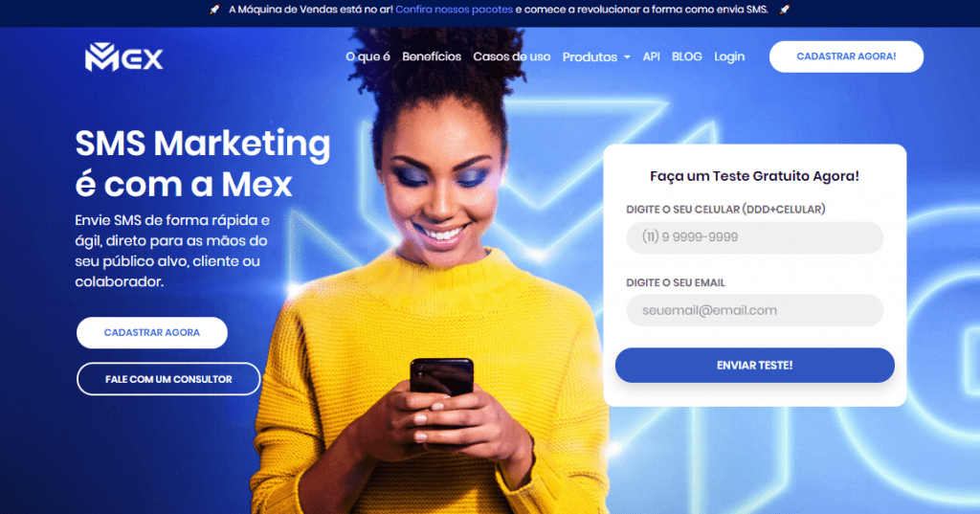Click the rocket icon at the banner's right end
The width and height of the screenshot is (980, 514).
(x=785, y=10)
